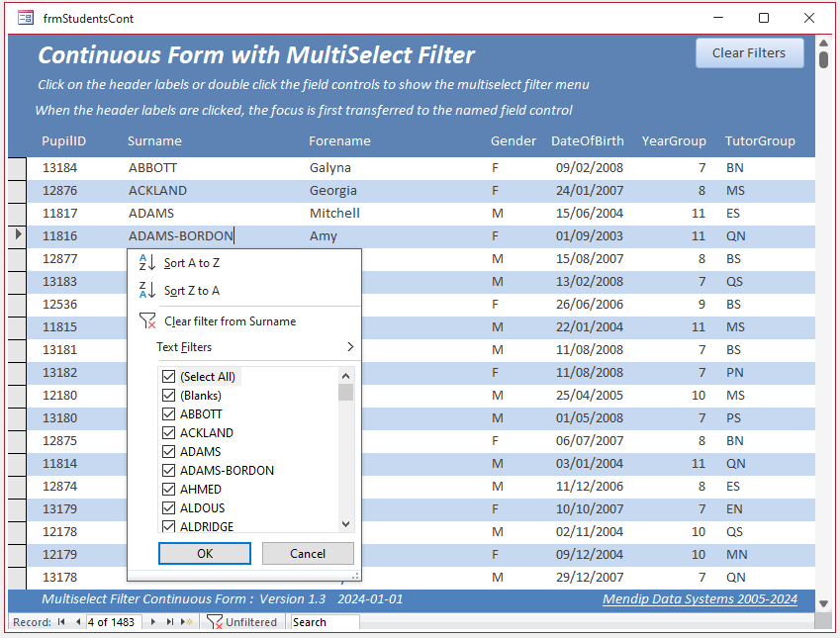Go to last record arrow

170,622
